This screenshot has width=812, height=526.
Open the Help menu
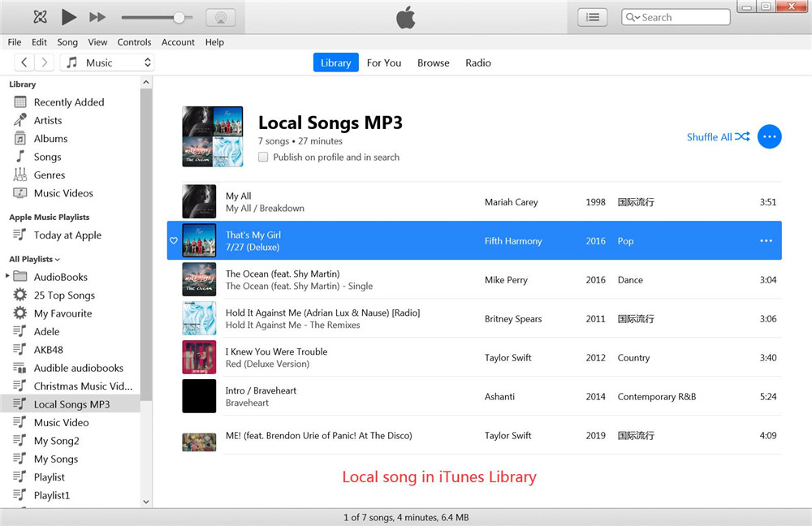click(214, 42)
